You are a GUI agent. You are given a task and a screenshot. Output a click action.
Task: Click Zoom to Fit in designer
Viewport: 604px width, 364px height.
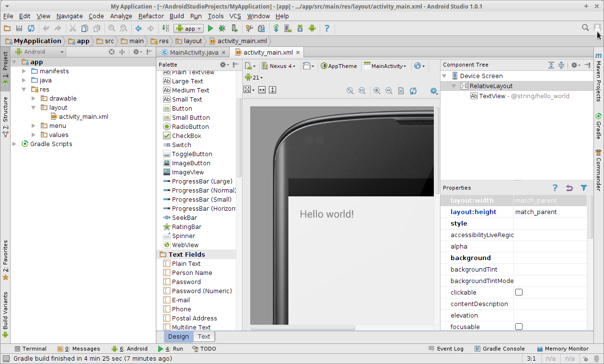coord(350,91)
